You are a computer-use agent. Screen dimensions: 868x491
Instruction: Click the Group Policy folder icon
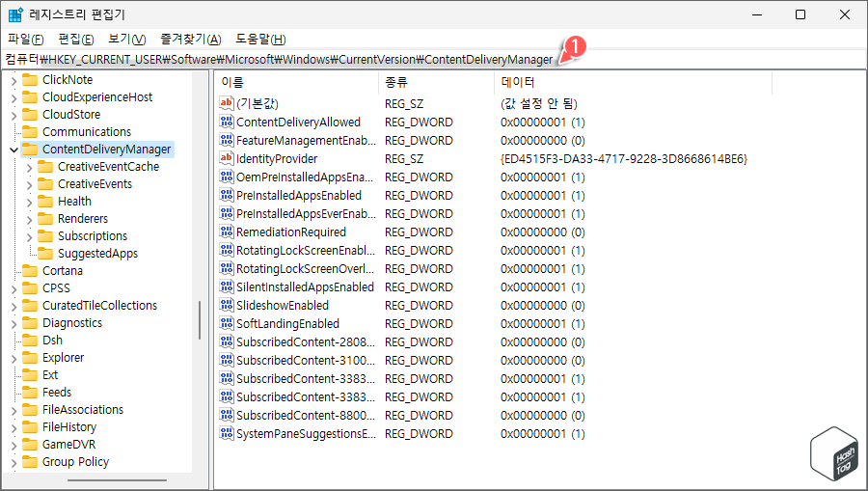tap(29, 462)
